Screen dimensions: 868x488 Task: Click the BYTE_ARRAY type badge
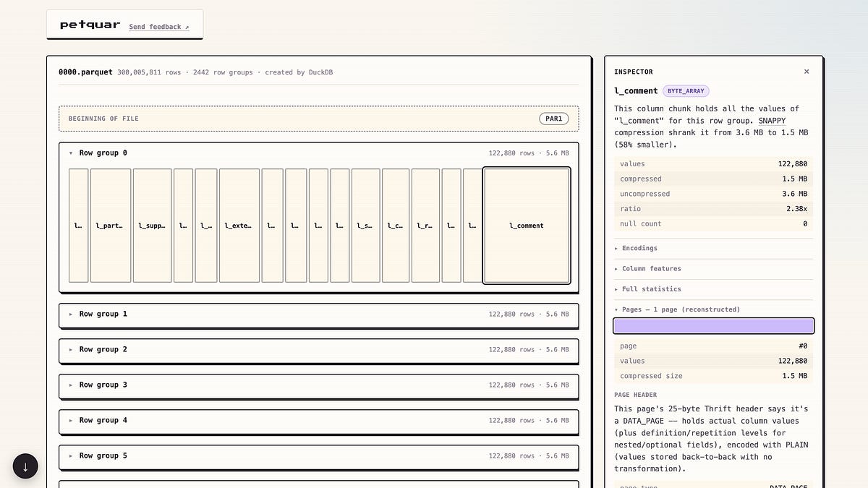coord(686,91)
